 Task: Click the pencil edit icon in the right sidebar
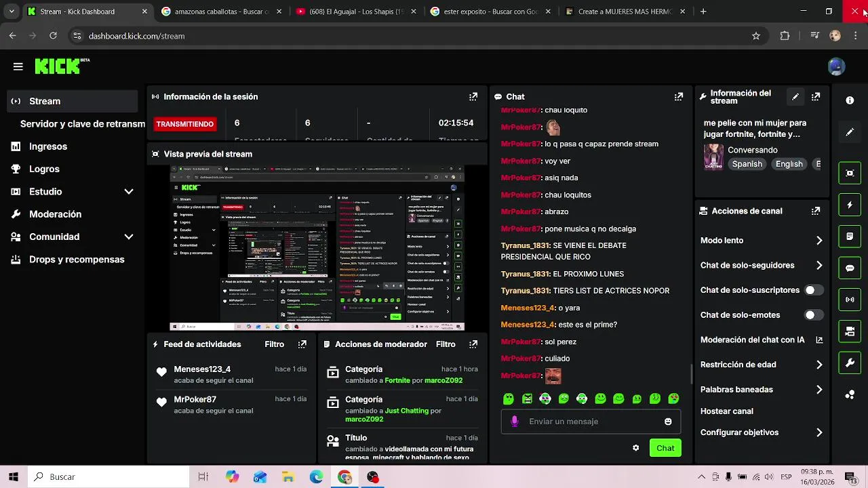(x=850, y=132)
